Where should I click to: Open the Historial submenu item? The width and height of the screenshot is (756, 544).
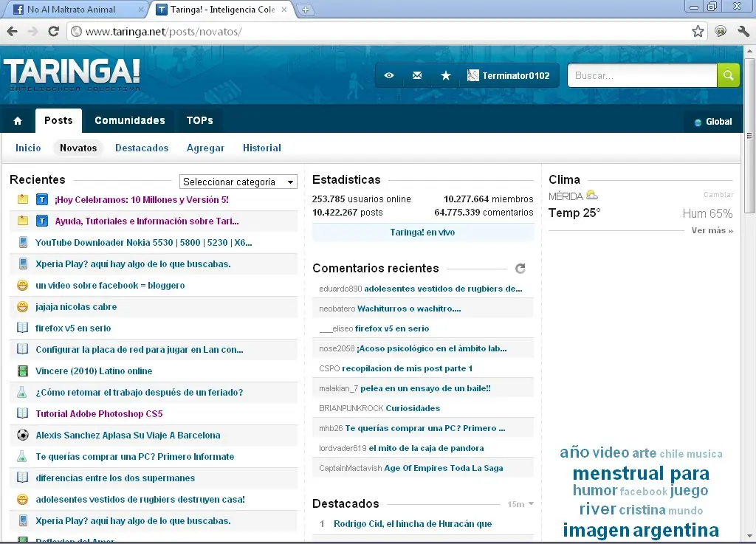tap(262, 148)
